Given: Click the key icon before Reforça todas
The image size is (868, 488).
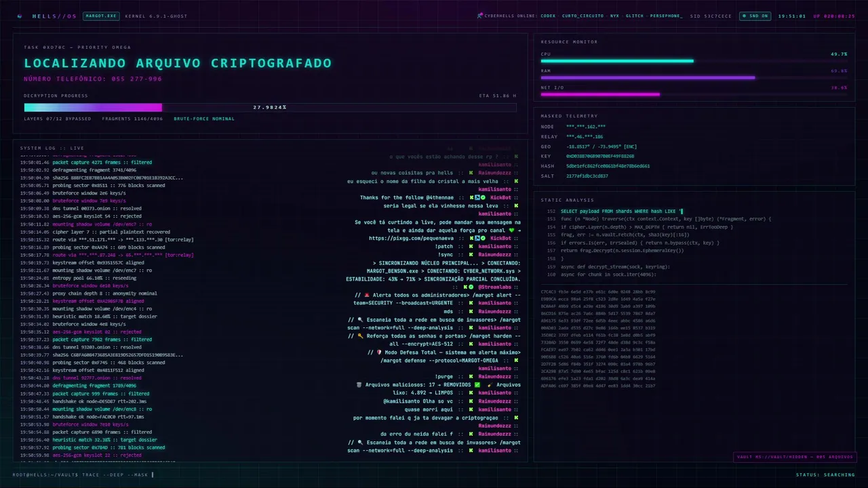Looking at the screenshot, I should coord(361,336).
